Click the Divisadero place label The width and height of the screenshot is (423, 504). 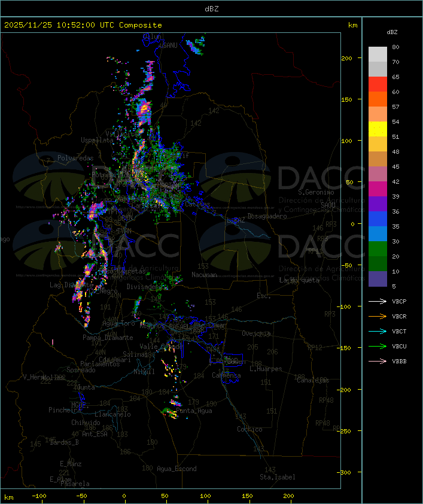click(x=144, y=286)
